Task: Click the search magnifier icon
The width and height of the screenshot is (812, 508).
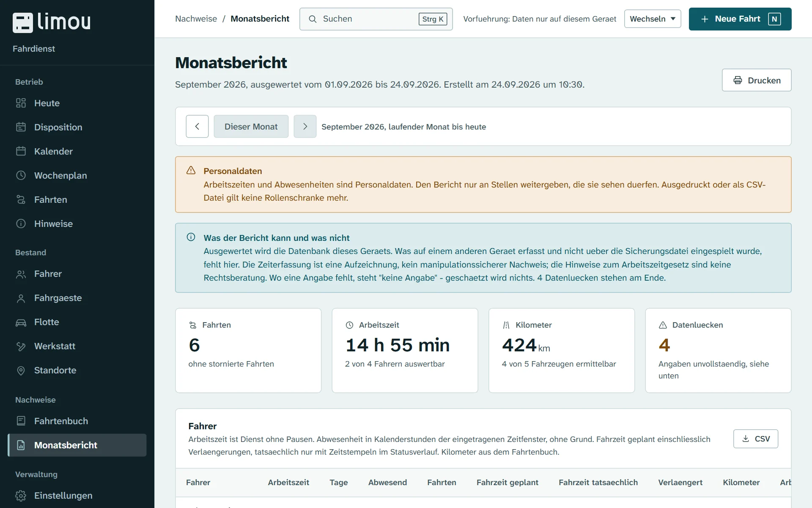Action: [313, 19]
